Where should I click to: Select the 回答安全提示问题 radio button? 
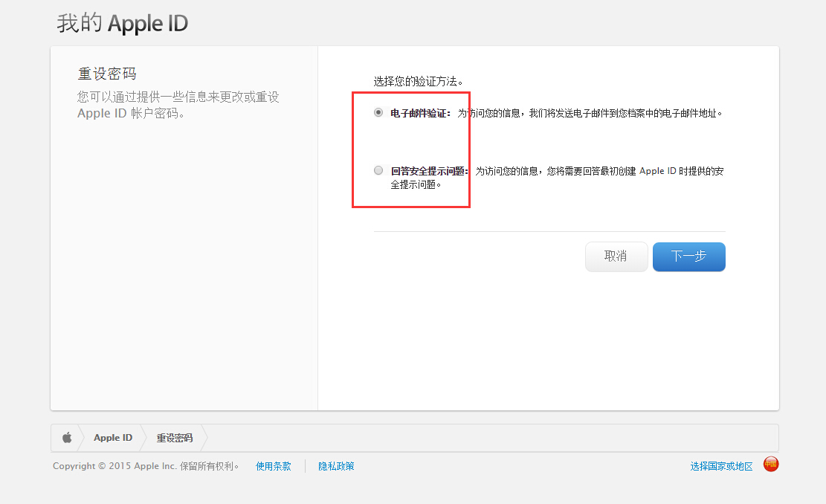click(378, 170)
